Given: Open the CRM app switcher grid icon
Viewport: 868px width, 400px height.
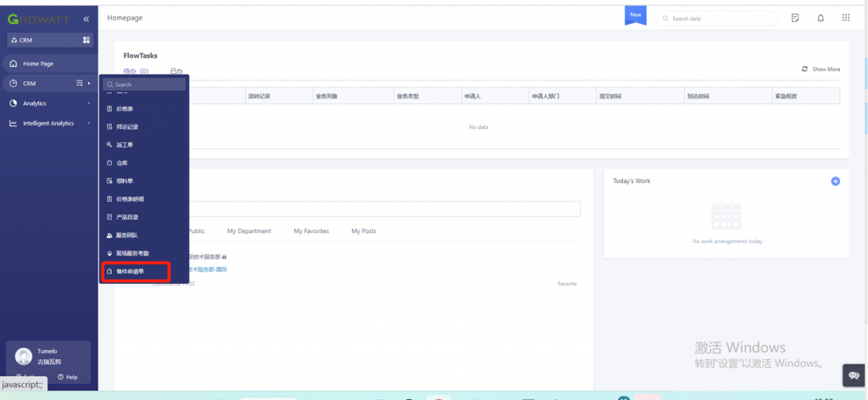Looking at the screenshot, I should pyautogui.click(x=86, y=40).
